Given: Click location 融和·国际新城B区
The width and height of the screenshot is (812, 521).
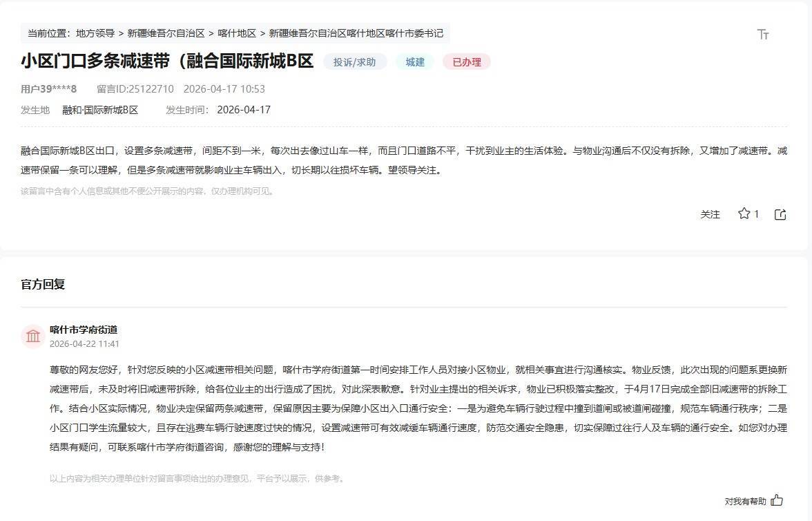Looking at the screenshot, I should (x=100, y=110).
